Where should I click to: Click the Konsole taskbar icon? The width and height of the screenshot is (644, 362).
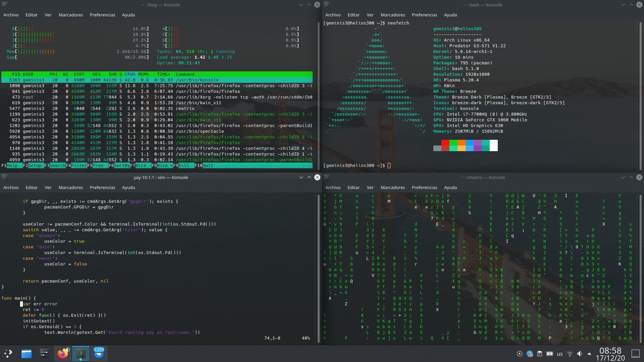80,354
